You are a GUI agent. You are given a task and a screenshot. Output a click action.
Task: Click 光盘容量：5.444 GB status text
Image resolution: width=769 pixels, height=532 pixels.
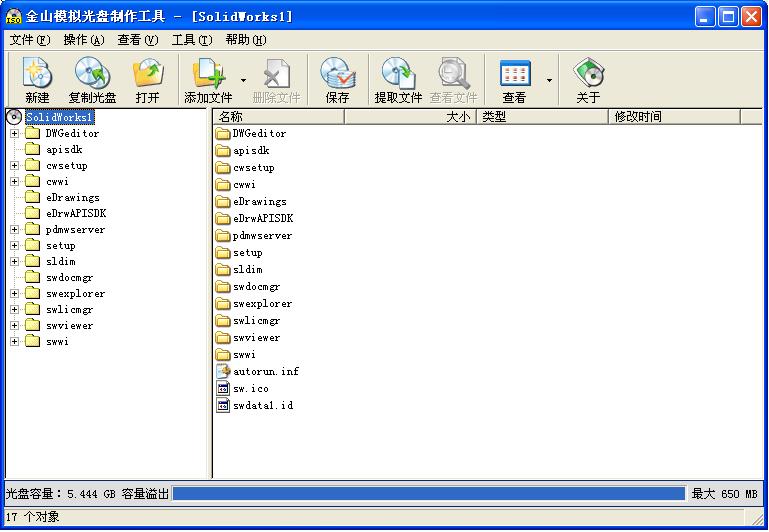61,494
